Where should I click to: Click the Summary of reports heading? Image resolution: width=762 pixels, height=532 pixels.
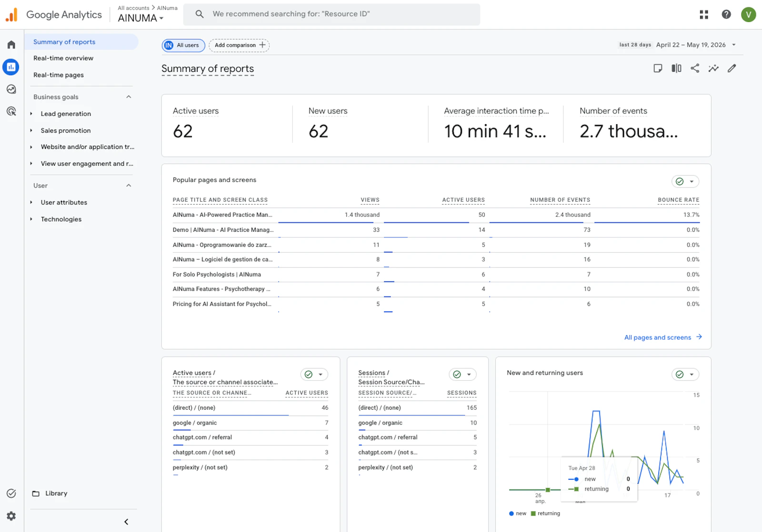click(x=208, y=69)
